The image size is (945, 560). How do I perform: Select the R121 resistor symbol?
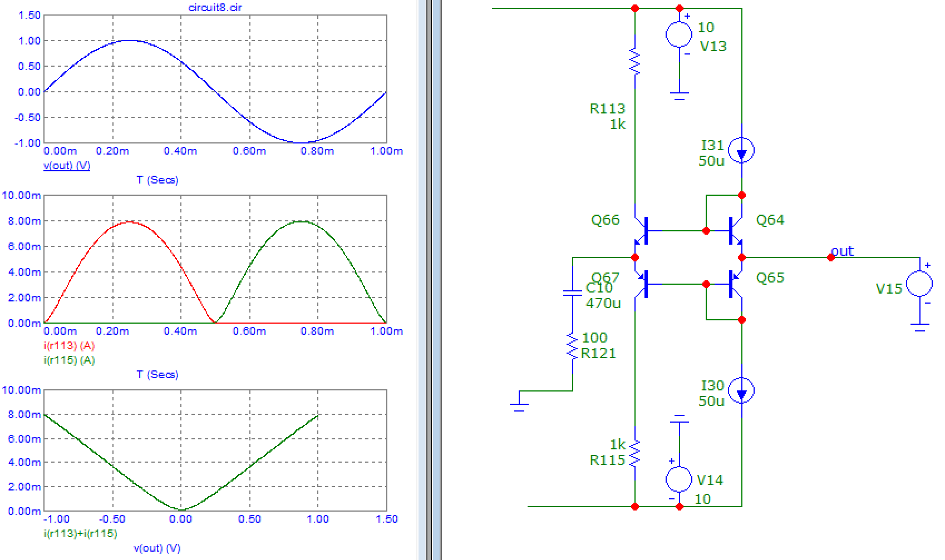[x=572, y=345]
